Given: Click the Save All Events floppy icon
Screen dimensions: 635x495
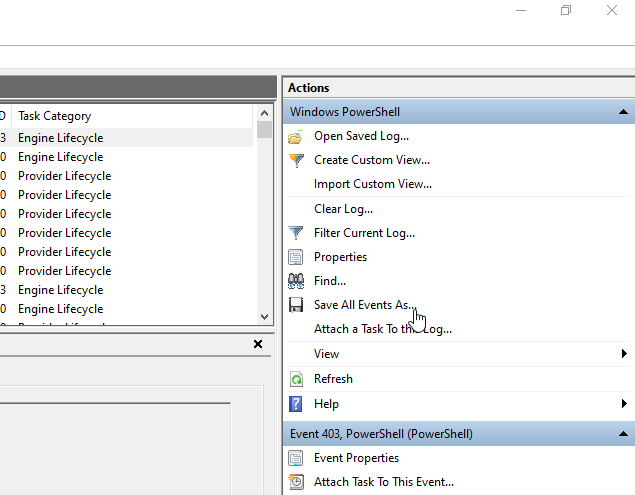Looking at the screenshot, I should (x=296, y=305).
